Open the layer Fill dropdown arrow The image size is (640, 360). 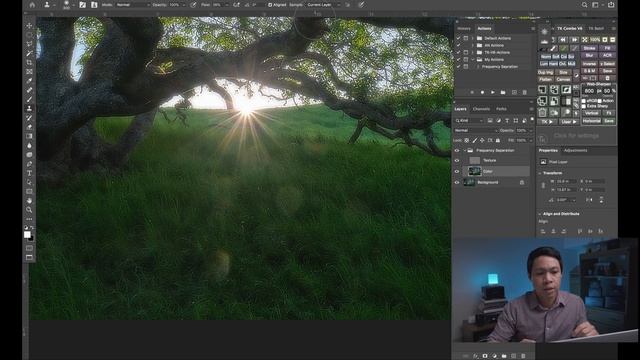point(531,140)
